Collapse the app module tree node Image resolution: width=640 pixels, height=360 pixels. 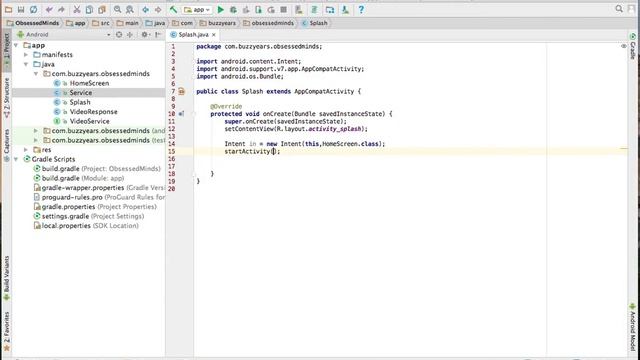click(x=16, y=45)
